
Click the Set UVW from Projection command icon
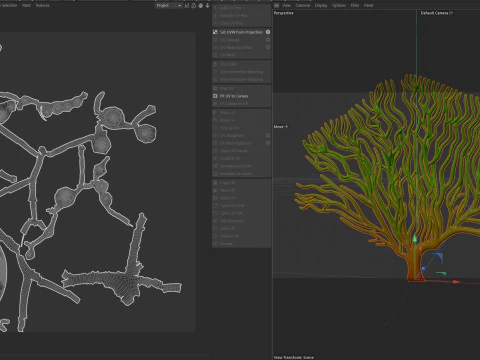click(215, 32)
